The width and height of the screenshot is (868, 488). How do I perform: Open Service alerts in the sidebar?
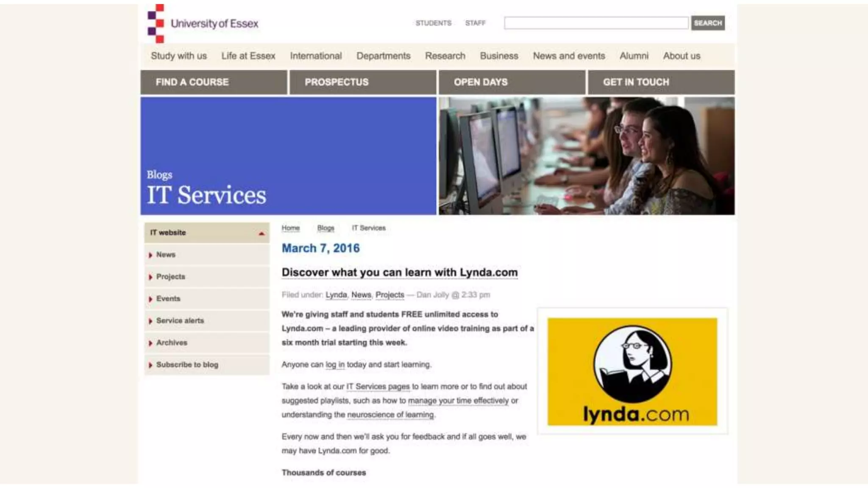pos(207,321)
